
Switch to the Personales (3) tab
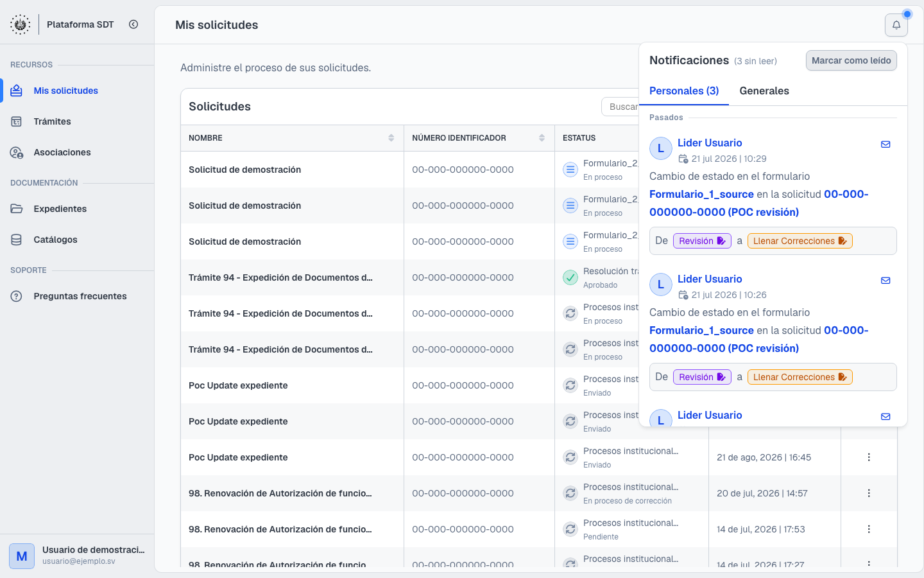click(x=684, y=91)
